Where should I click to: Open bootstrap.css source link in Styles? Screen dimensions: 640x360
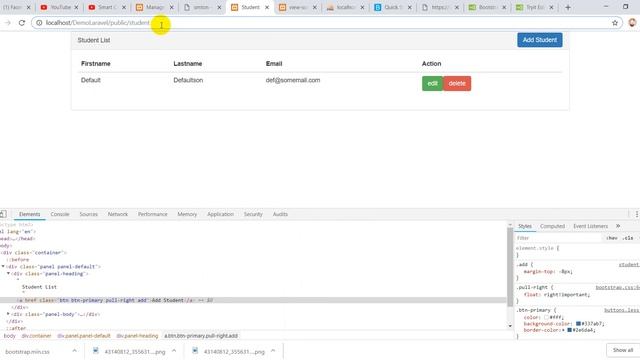[618, 287]
